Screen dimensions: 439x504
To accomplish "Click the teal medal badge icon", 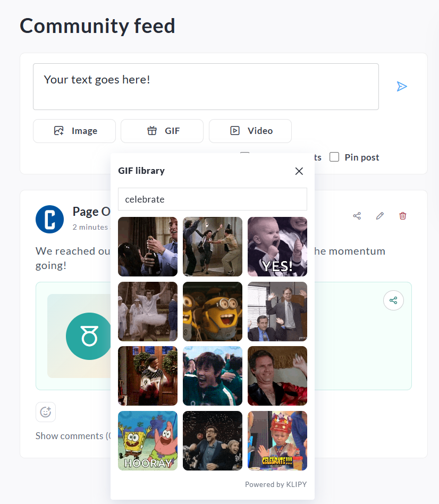I will (88, 336).
